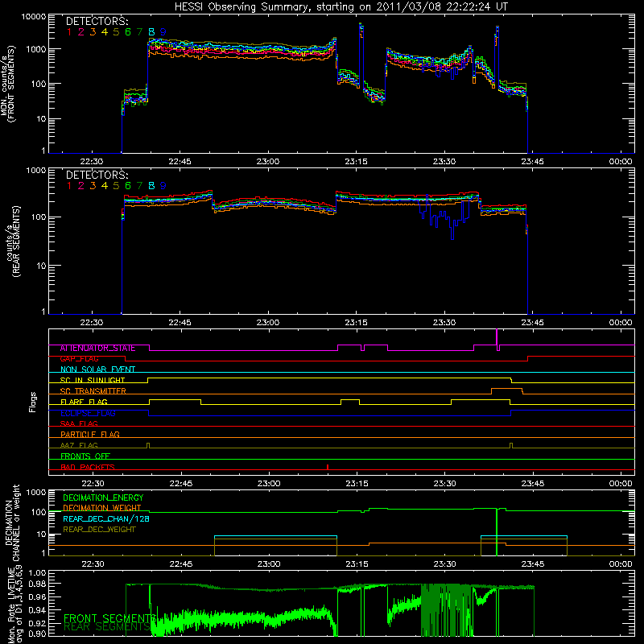This screenshot has height=644, width=644.
Task: Select detector 6 in front segments legend
Action: point(128,32)
